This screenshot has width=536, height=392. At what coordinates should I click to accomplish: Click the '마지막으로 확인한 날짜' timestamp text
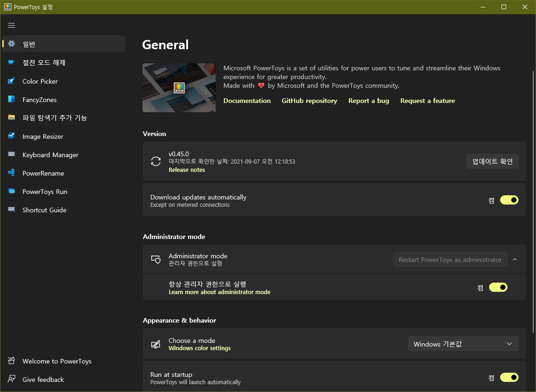tap(232, 162)
